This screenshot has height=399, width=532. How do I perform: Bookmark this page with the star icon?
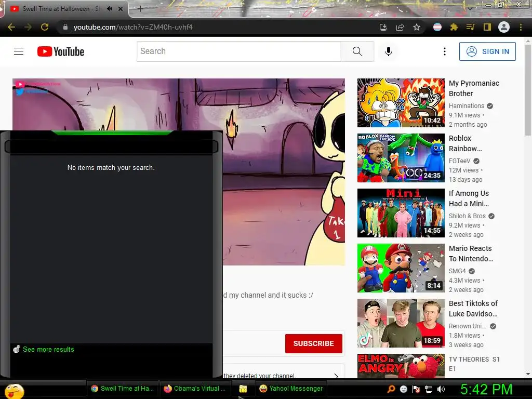[x=417, y=27]
